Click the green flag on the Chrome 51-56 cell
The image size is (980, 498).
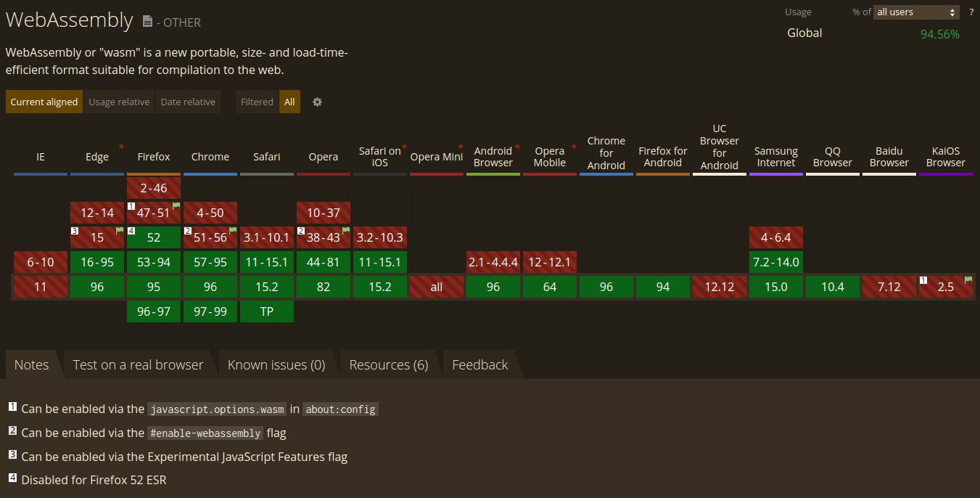pos(233,231)
